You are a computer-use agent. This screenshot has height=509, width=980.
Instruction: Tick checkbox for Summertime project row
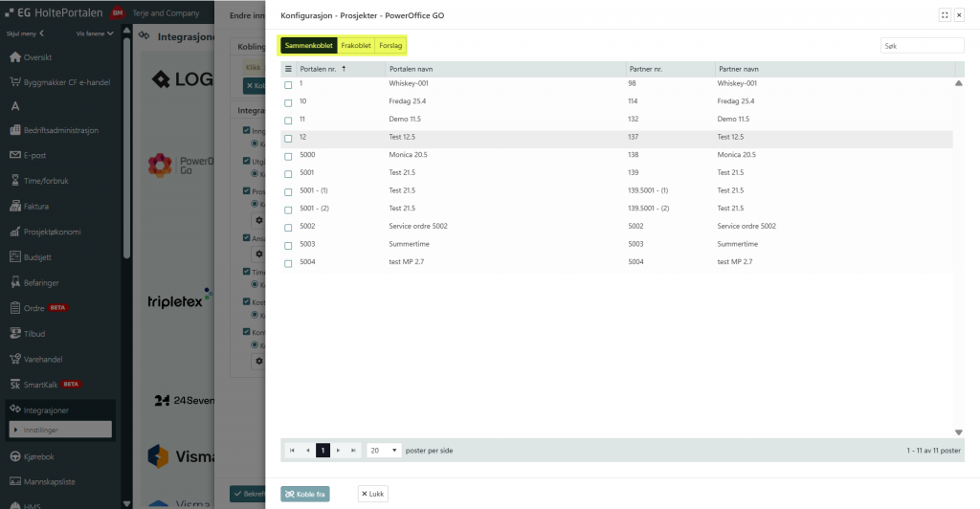(x=288, y=245)
